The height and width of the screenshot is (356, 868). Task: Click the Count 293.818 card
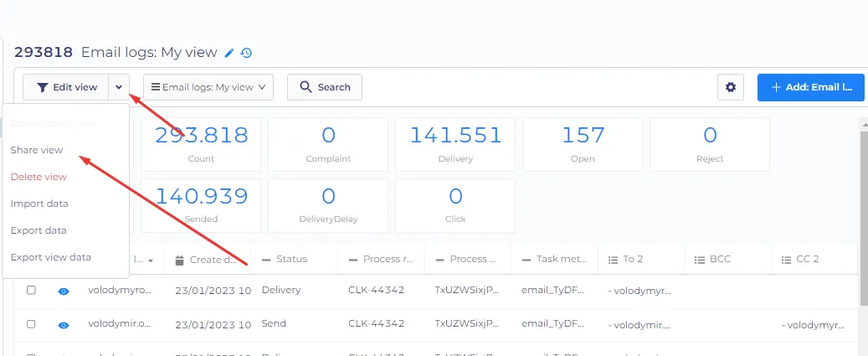point(201,145)
